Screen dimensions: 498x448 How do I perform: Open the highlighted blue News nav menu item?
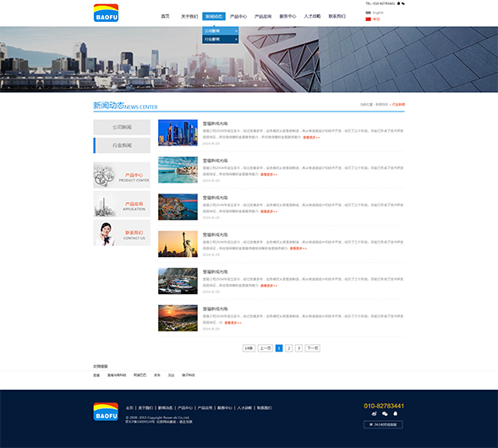(x=214, y=16)
